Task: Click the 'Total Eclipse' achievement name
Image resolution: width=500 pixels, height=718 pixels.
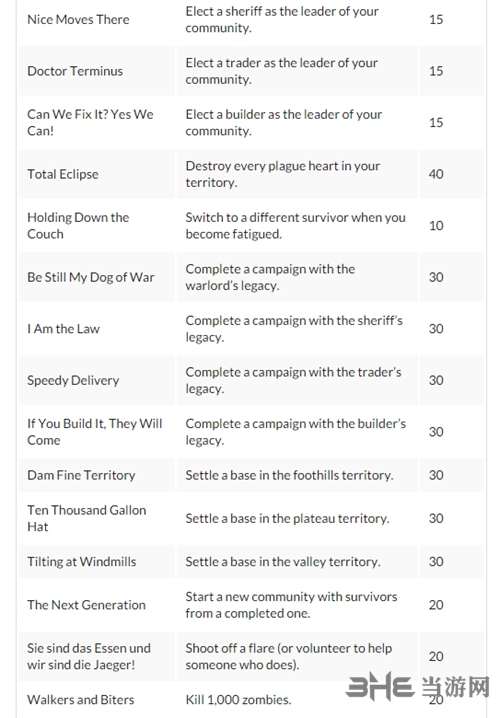Action: point(63,174)
